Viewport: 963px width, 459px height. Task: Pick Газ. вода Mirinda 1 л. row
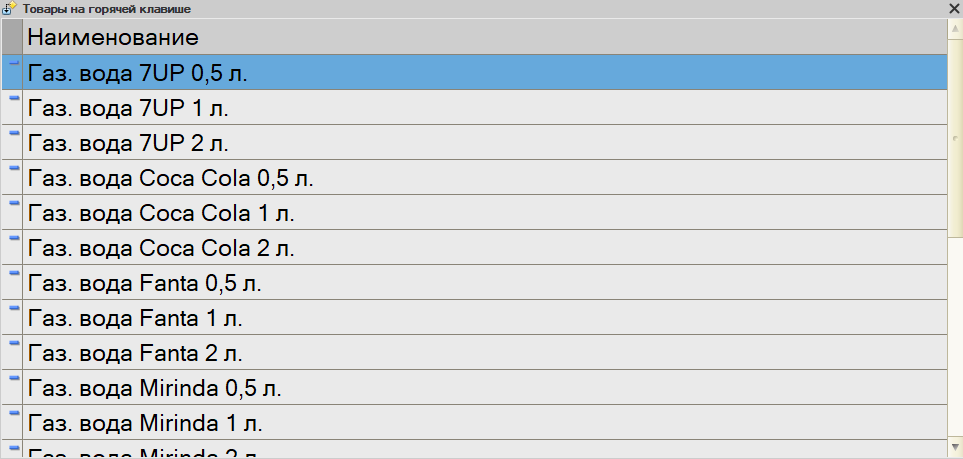pos(145,423)
